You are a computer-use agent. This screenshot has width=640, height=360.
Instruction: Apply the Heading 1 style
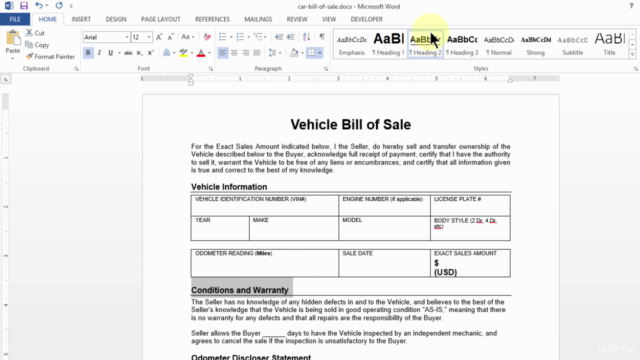pyautogui.click(x=388, y=44)
